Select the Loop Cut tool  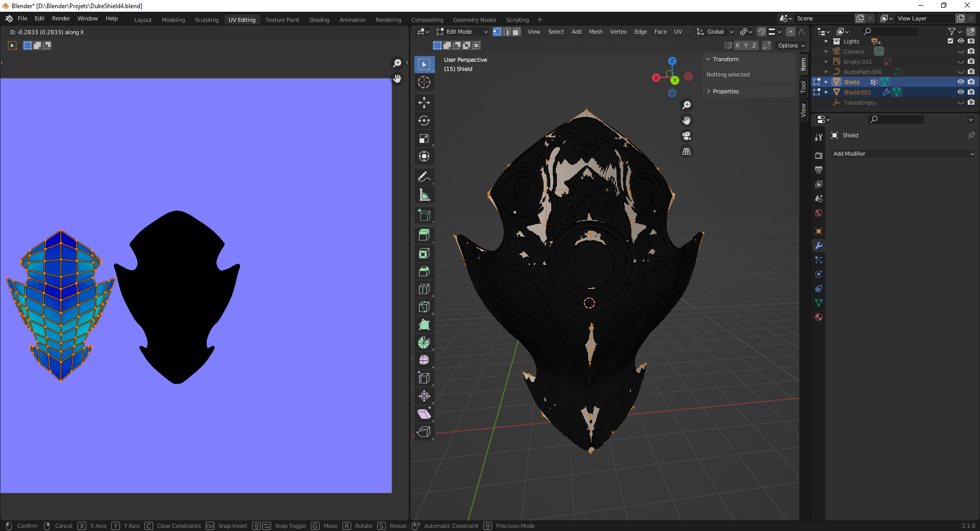(x=424, y=289)
